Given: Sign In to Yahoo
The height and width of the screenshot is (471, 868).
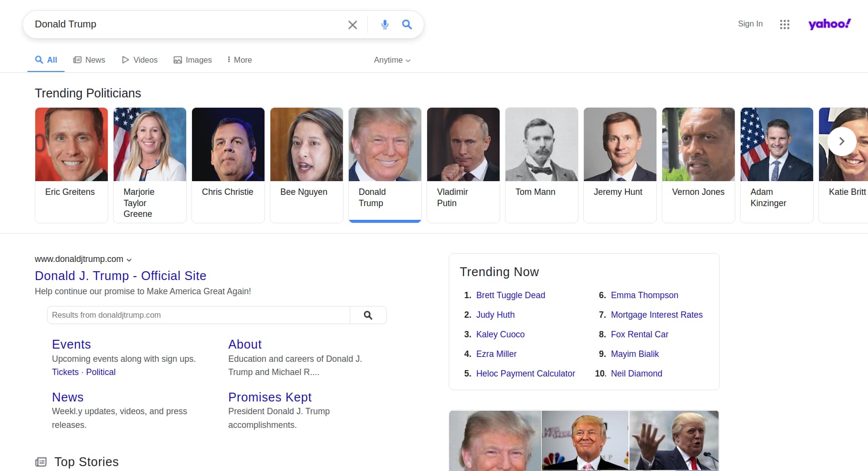Looking at the screenshot, I should coord(750,24).
